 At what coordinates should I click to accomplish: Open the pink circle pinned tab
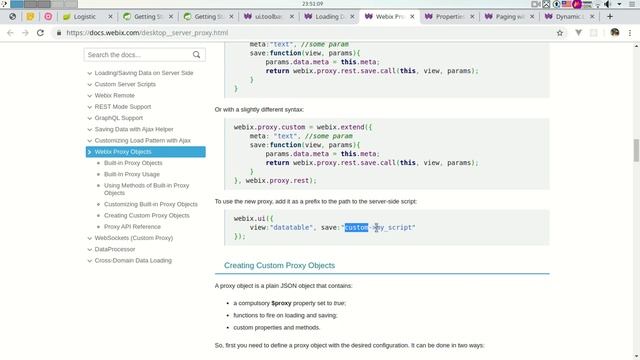click(x=48, y=17)
